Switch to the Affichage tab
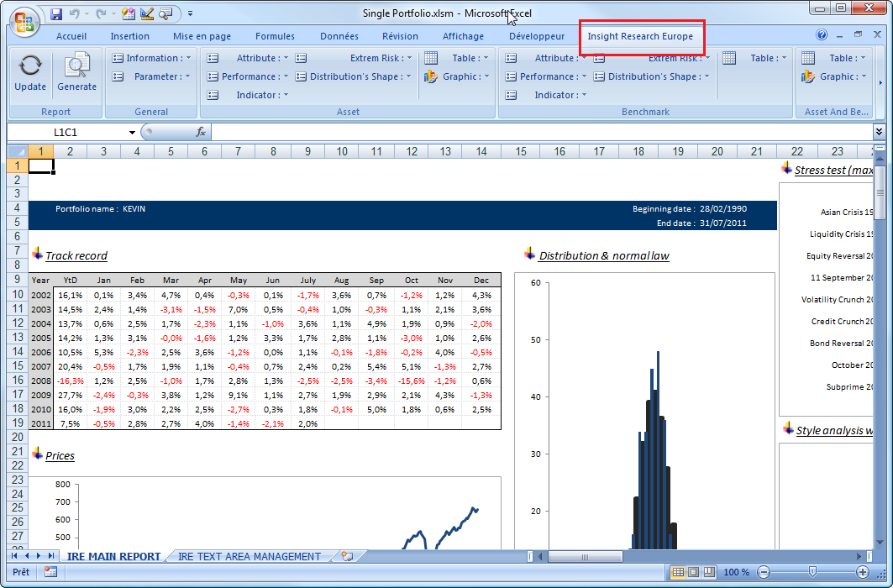 (x=463, y=36)
